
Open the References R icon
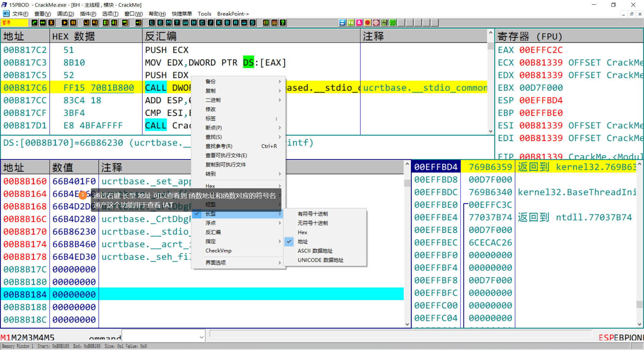236,23
